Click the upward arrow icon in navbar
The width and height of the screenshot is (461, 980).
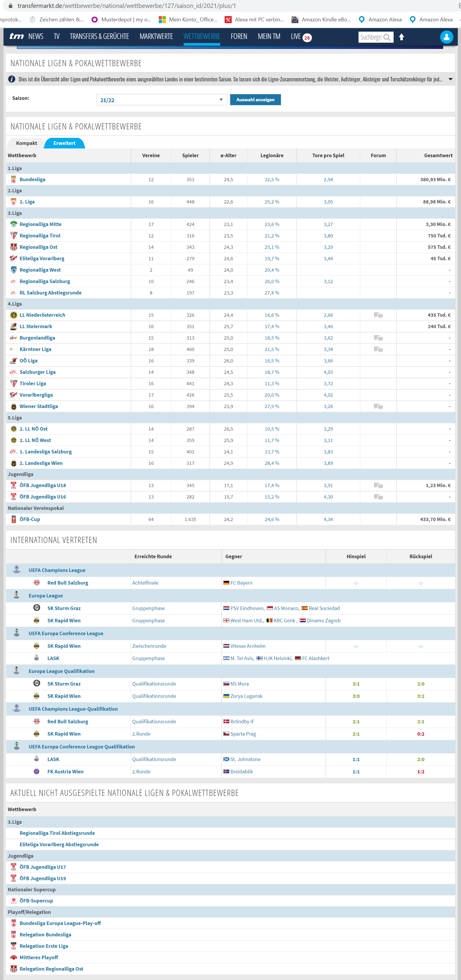click(401, 37)
